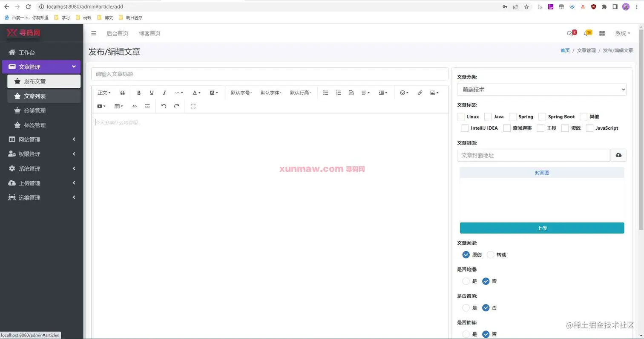Select 是 for 是否轮播

click(466, 281)
